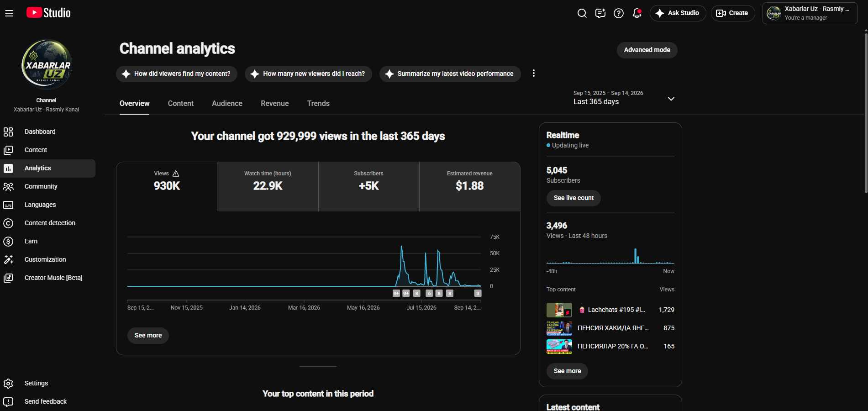Open Languages in the sidebar

point(48,205)
